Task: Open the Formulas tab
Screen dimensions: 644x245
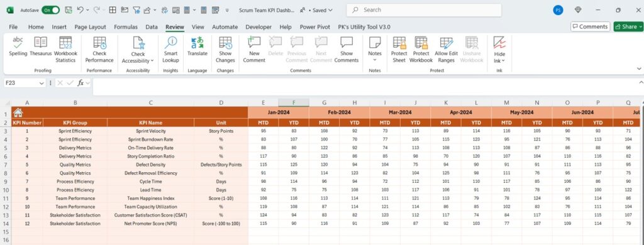Action: click(126, 27)
